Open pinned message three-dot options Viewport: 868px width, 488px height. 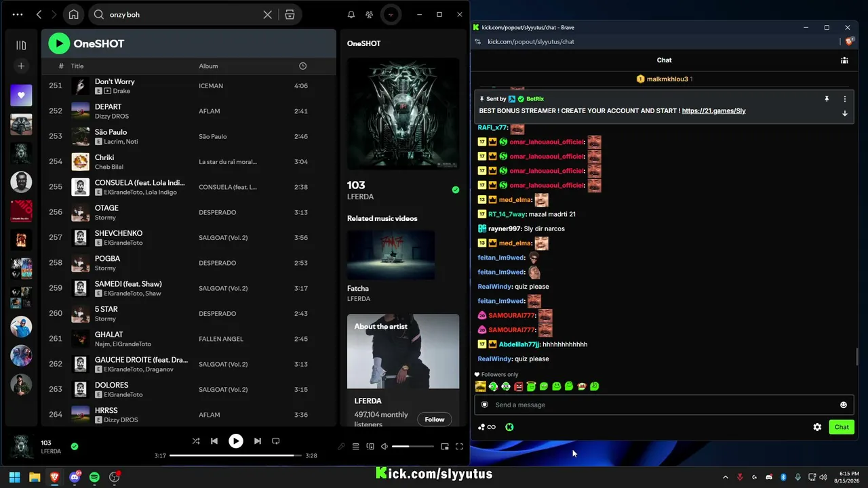pos(845,99)
